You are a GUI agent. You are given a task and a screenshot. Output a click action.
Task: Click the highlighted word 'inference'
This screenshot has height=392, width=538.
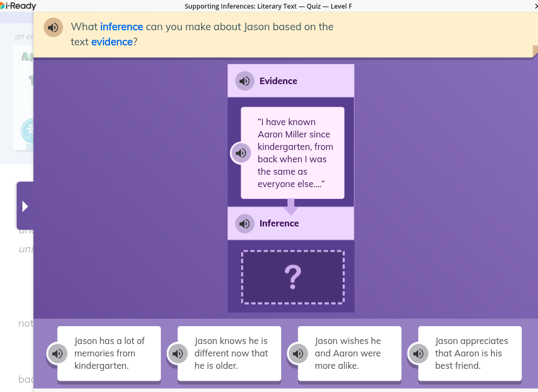click(121, 26)
